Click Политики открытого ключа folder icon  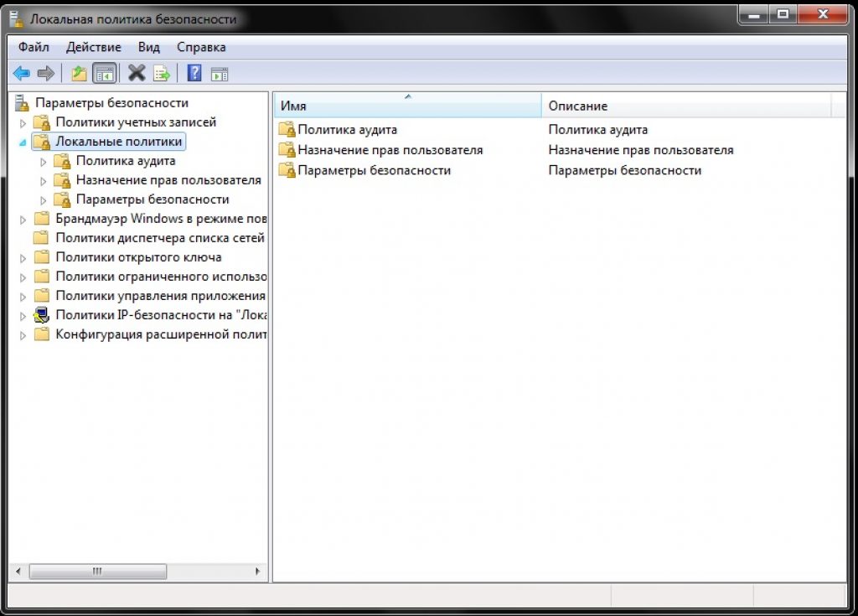(x=42, y=256)
